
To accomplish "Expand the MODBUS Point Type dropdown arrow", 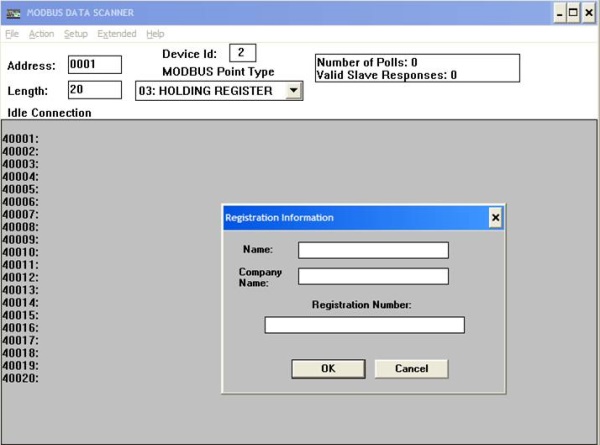I will pyautogui.click(x=293, y=91).
